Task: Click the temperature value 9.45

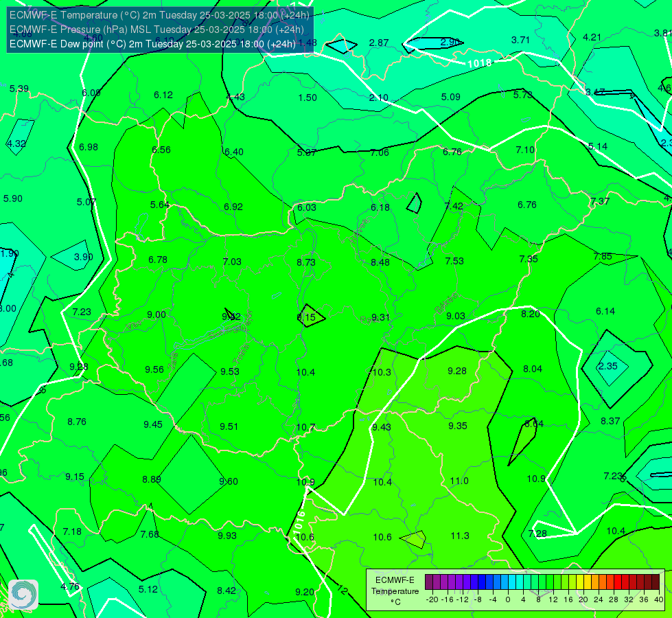Action: click(152, 424)
